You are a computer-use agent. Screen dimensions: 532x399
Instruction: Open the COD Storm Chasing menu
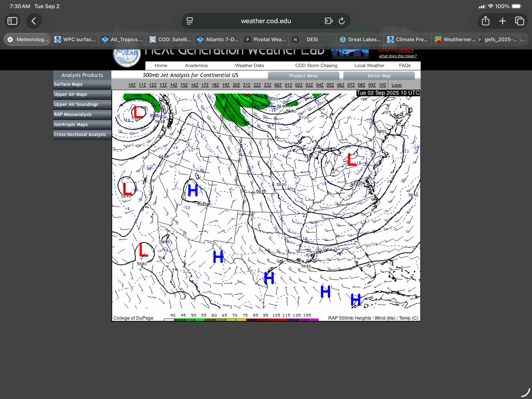point(316,65)
